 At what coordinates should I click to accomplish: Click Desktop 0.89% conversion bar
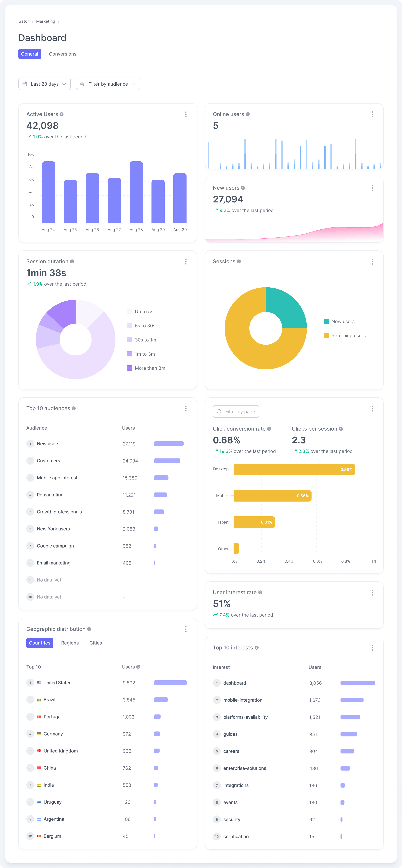pyautogui.click(x=294, y=469)
